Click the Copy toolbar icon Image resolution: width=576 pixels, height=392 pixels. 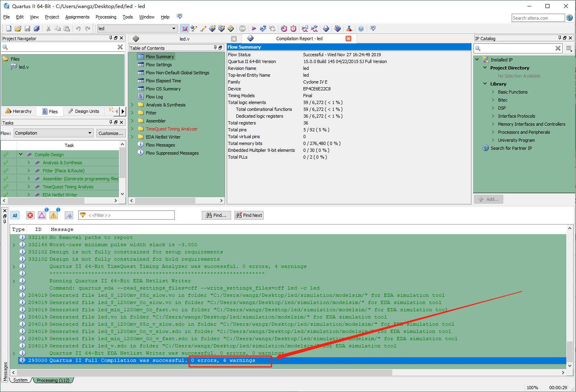[57, 29]
